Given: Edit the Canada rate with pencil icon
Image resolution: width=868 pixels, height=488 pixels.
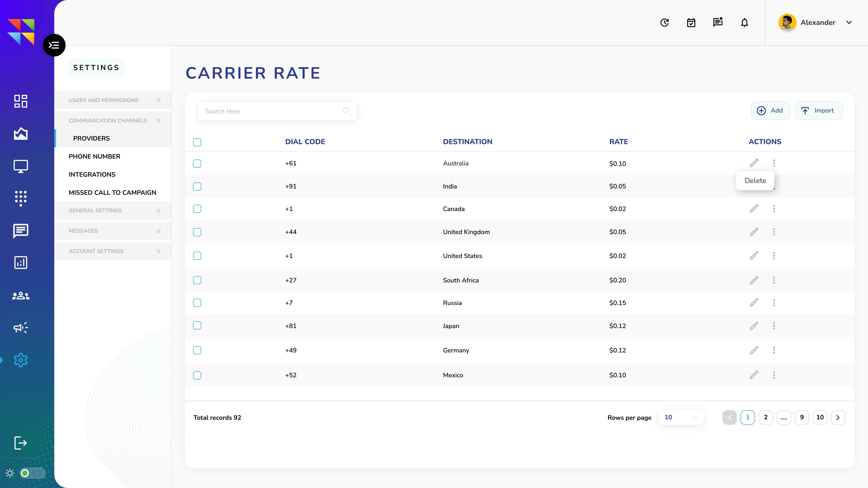Looking at the screenshot, I should pos(754,208).
